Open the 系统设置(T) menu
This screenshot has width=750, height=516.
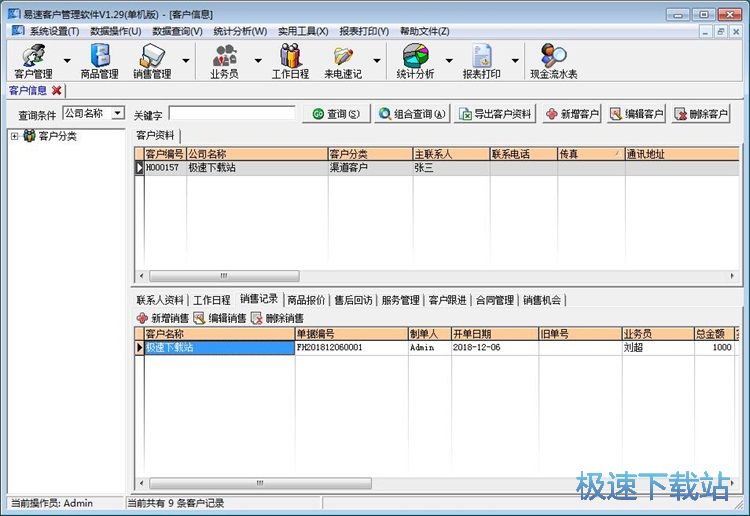55,31
